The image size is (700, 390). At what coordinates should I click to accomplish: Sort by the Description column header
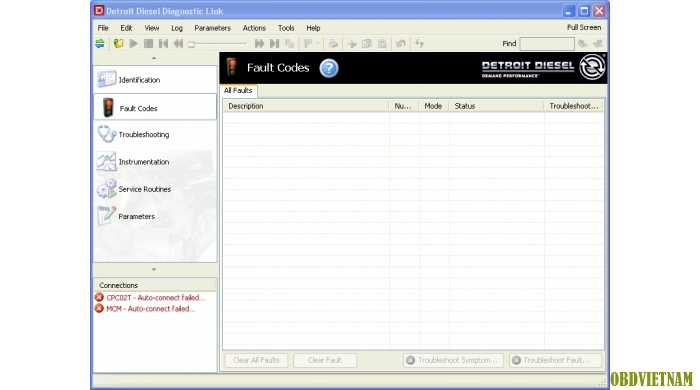[x=306, y=106]
